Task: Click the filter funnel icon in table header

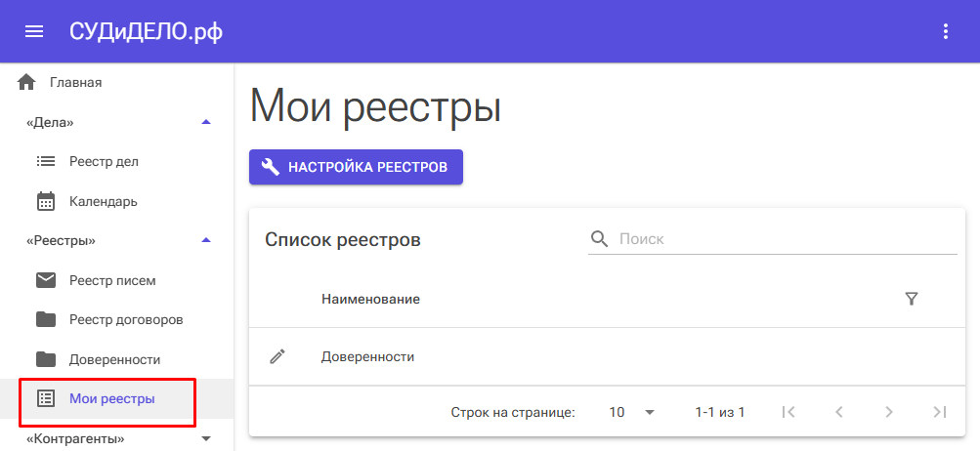Action: (x=912, y=299)
